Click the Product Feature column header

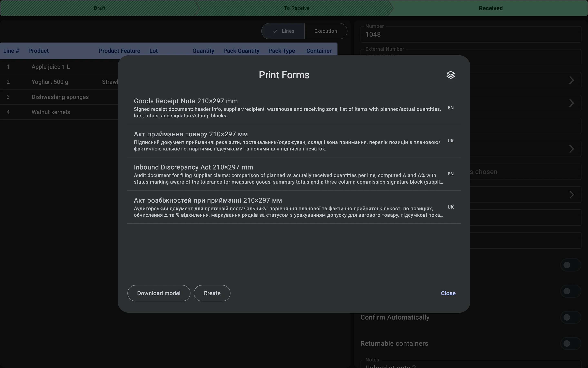119,51
